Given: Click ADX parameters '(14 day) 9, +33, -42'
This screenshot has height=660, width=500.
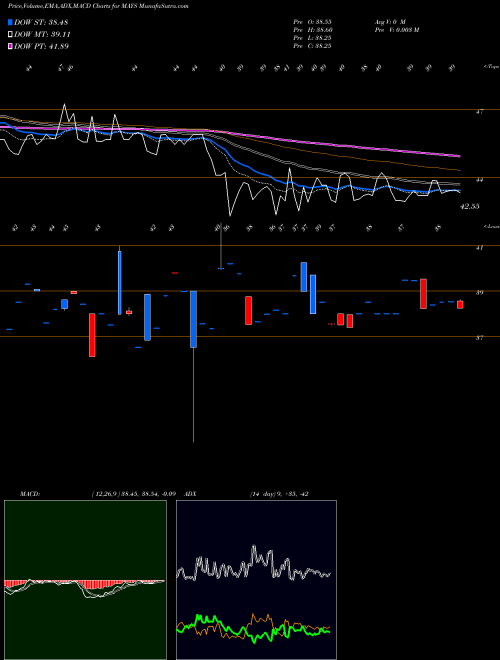Looking at the screenshot, I should [279, 494].
